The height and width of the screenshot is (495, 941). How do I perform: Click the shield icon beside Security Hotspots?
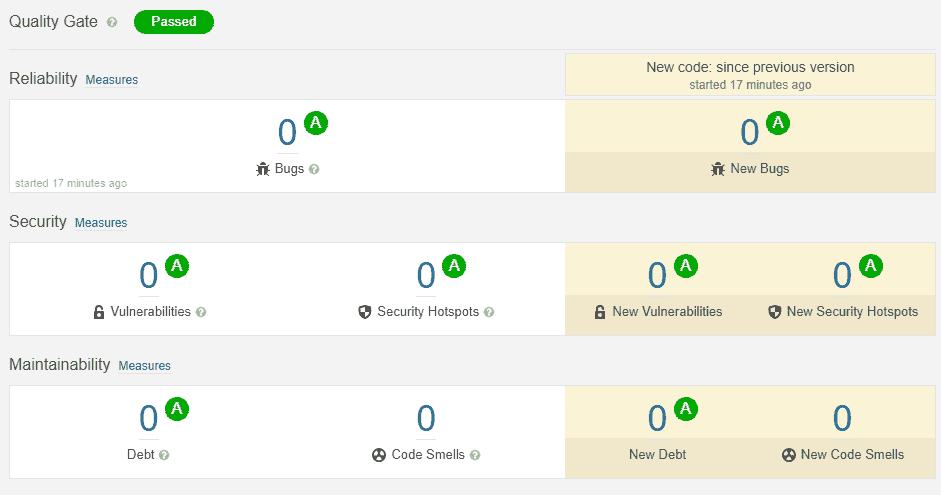pyautogui.click(x=364, y=312)
